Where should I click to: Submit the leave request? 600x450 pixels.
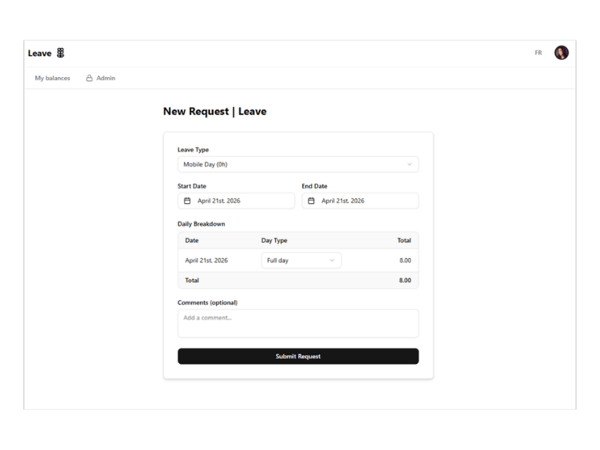(298, 356)
